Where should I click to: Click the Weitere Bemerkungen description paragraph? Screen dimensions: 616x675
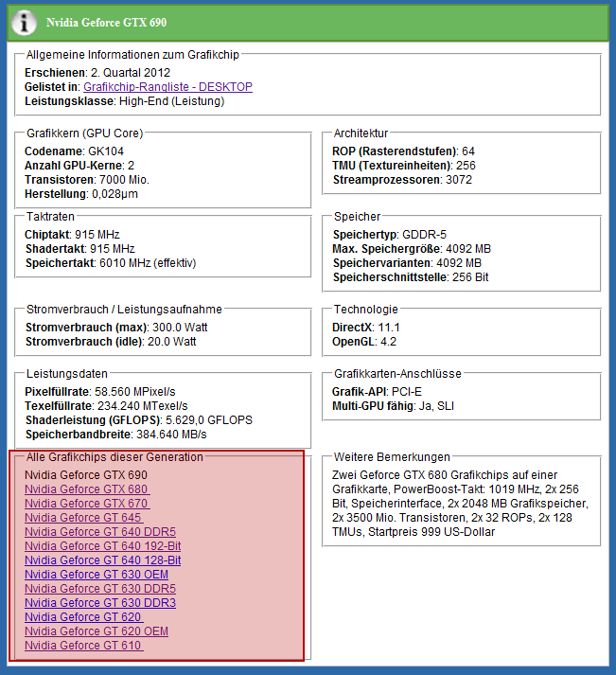[x=460, y=503]
